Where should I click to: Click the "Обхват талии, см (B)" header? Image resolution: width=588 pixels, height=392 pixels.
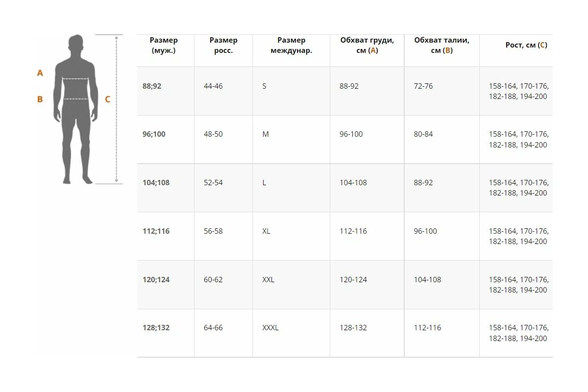coord(441,45)
